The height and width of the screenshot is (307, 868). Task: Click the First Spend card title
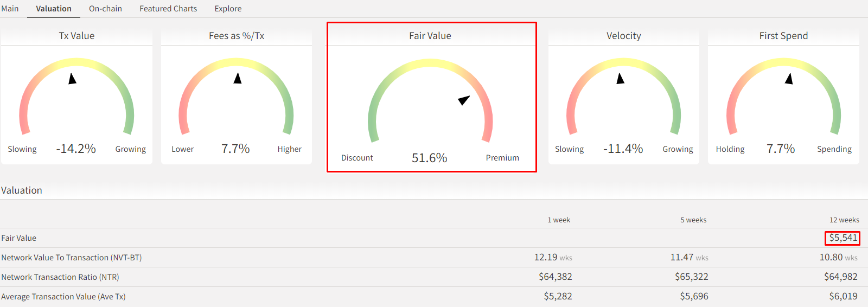(x=783, y=36)
